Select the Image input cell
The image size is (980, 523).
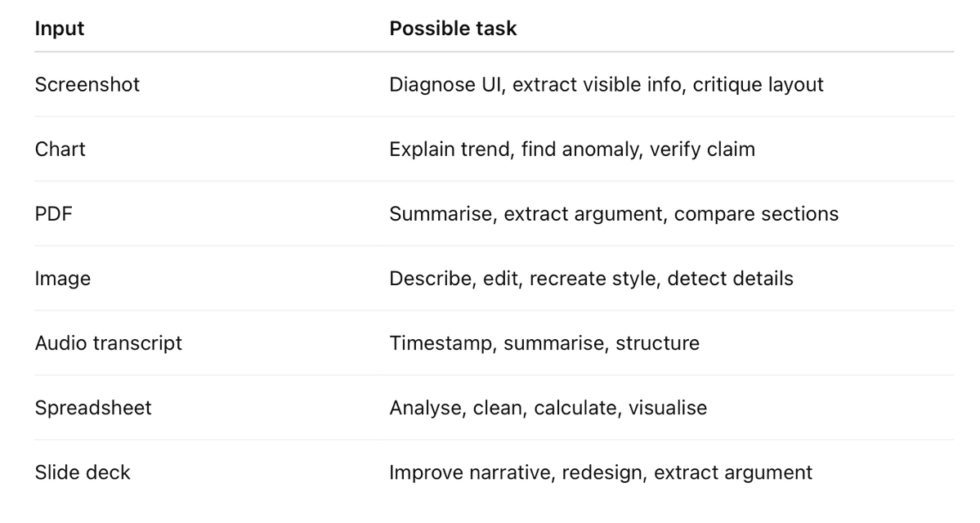(x=62, y=278)
